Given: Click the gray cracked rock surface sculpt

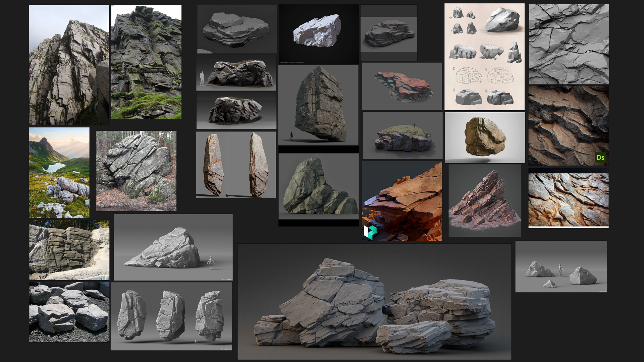Looking at the screenshot, I should 569,44.
